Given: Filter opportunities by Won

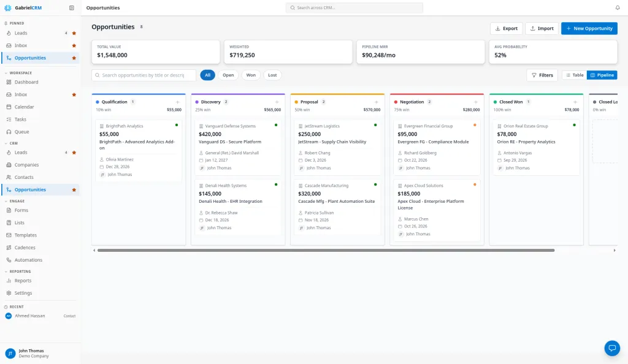Looking at the screenshot, I should pyautogui.click(x=251, y=75).
